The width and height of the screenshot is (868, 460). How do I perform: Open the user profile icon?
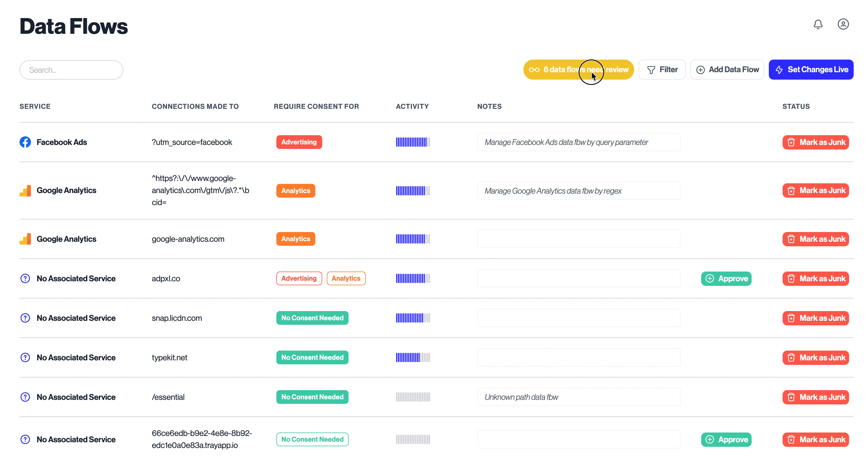pyautogui.click(x=843, y=24)
